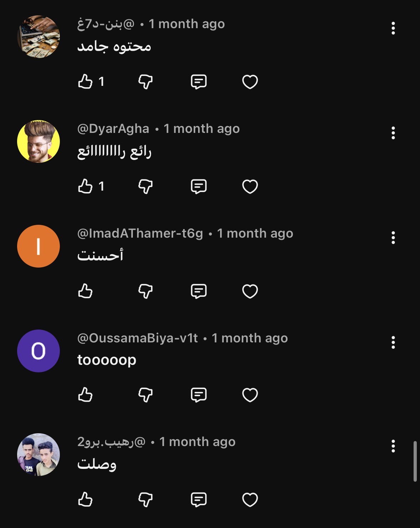Reply to the top comment with money avatar
The height and width of the screenshot is (528, 420).
tap(198, 82)
